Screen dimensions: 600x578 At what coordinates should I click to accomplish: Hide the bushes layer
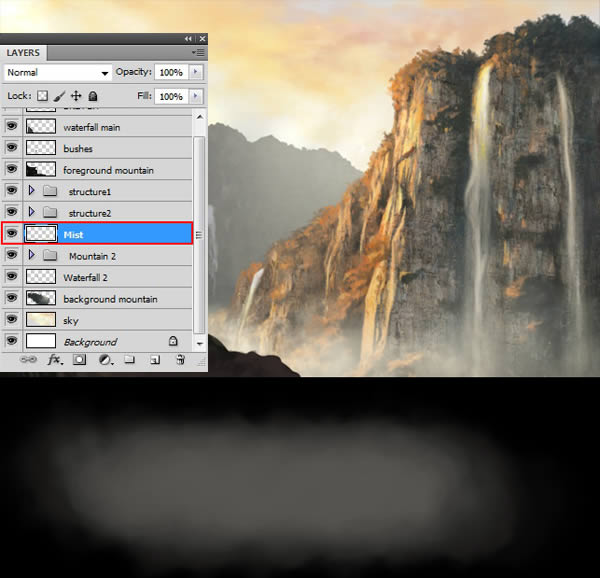(12, 147)
